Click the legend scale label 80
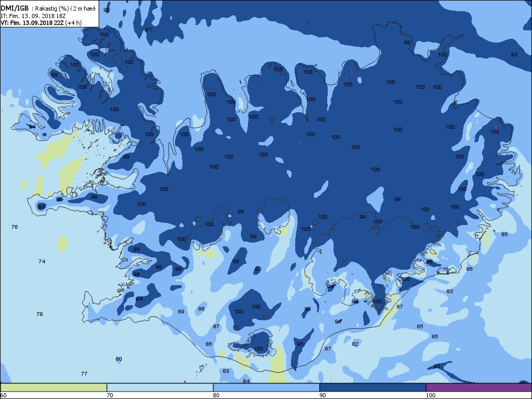The width and height of the screenshot is (532, 399). pyautogui.click(x=216, y=395)
